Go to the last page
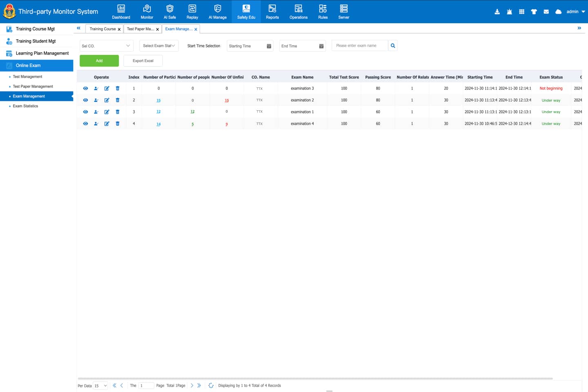 [x=199, y=385]
